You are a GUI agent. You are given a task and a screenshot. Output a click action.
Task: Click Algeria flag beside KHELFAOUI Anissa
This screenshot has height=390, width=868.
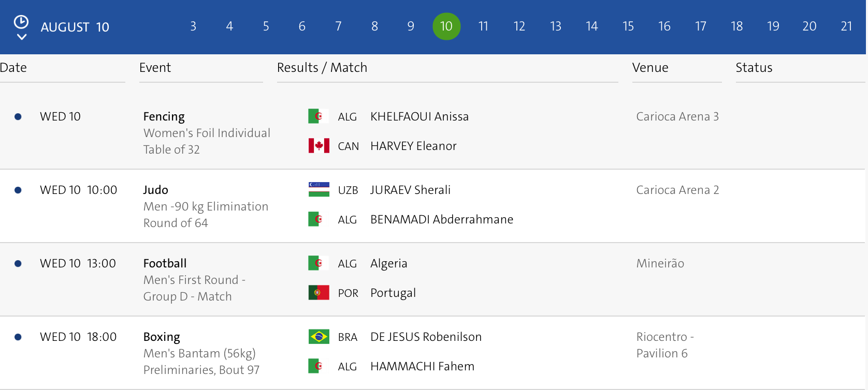319,116
